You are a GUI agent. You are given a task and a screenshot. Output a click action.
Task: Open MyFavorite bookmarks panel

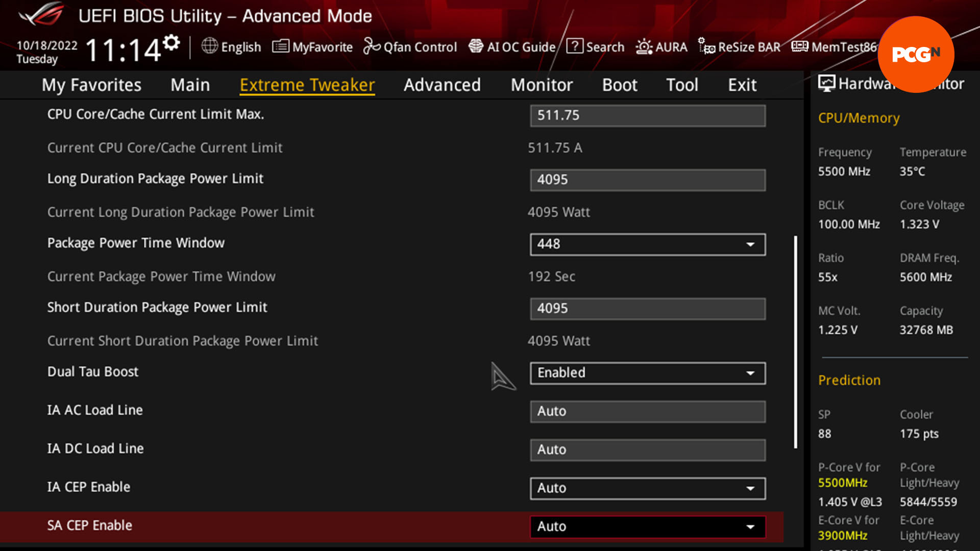tap(312, 46)
